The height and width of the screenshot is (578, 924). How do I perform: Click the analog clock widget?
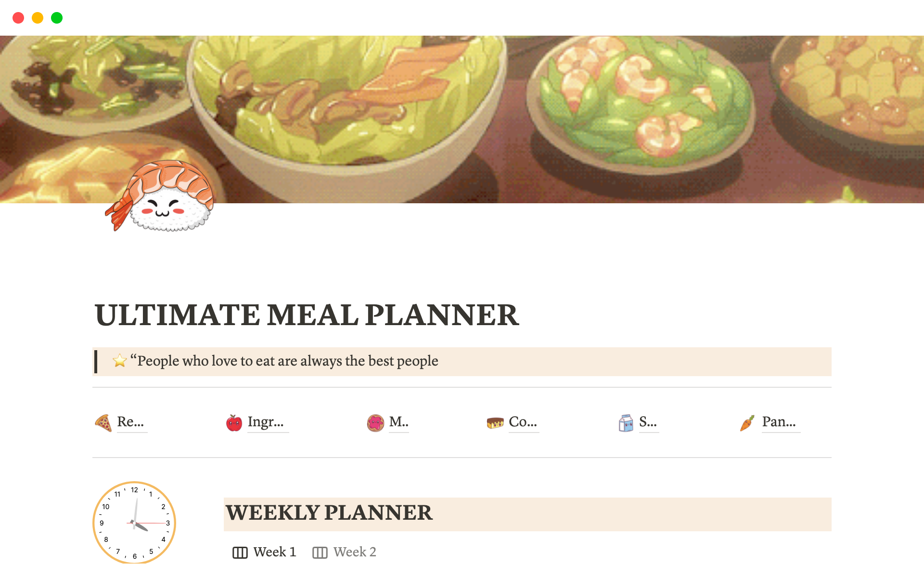134,523
